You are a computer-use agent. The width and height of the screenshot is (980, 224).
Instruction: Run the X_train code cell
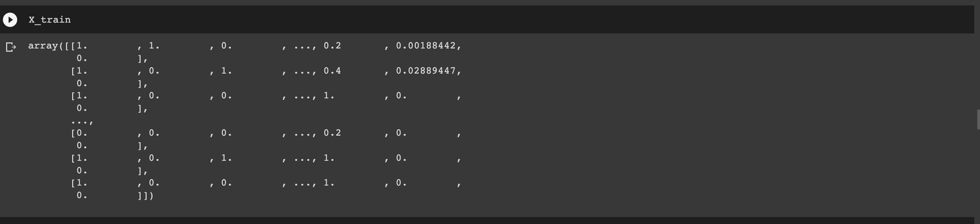[x=10, y=20]
